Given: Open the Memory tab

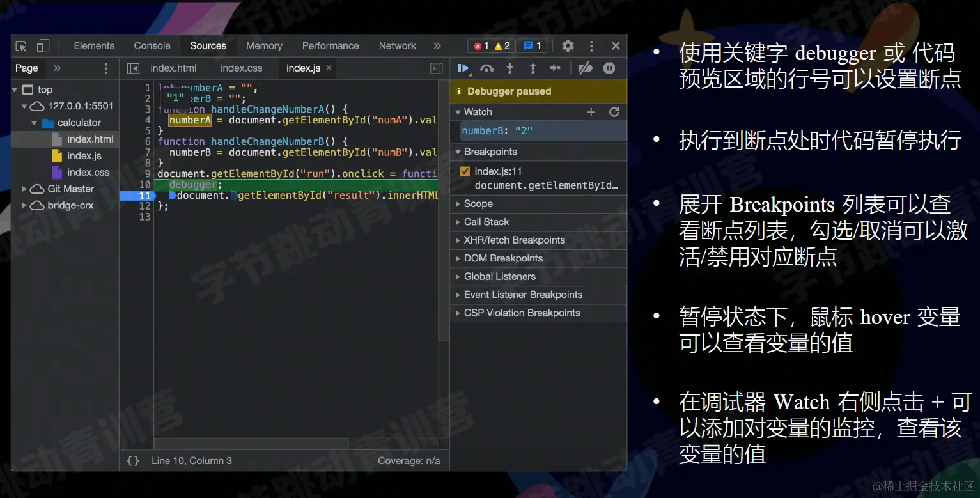Looking at the screenshot, I should point(264,46).
